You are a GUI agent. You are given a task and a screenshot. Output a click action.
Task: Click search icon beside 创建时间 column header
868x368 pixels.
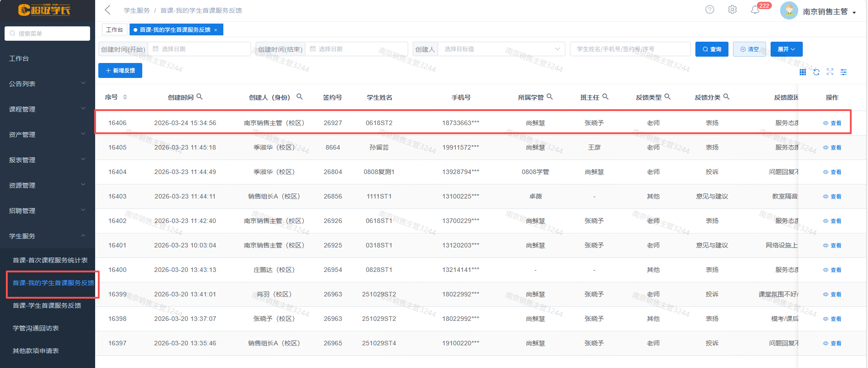(x=200, y=97)
